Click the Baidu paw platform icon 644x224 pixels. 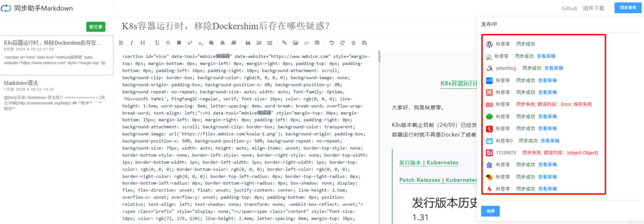[489, 165]
